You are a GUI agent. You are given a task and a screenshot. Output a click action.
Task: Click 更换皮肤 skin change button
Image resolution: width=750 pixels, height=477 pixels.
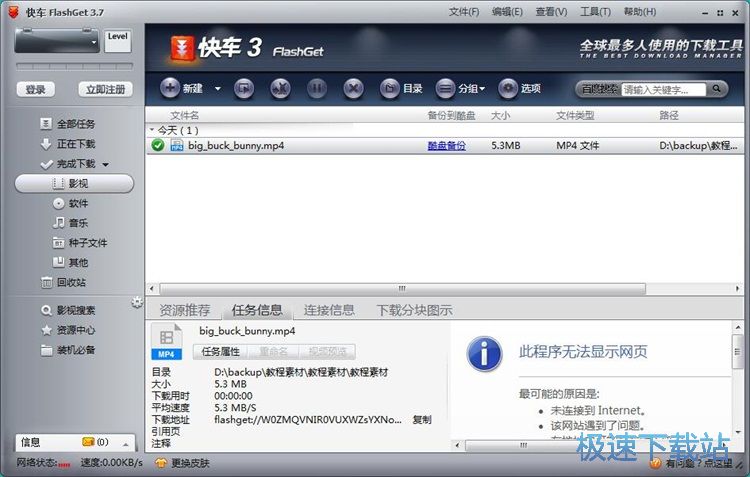click(182, 463)
